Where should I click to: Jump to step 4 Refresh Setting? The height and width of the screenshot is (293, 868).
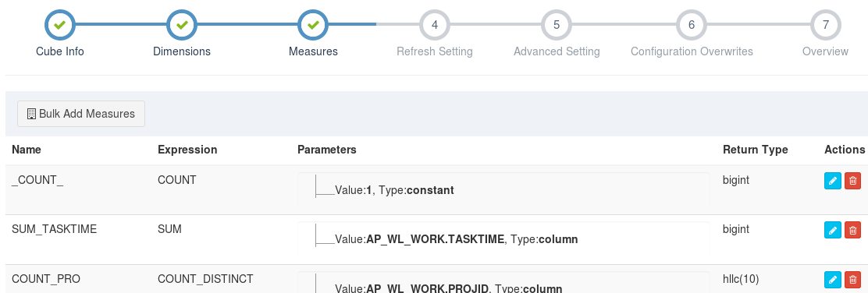[435, 25]
